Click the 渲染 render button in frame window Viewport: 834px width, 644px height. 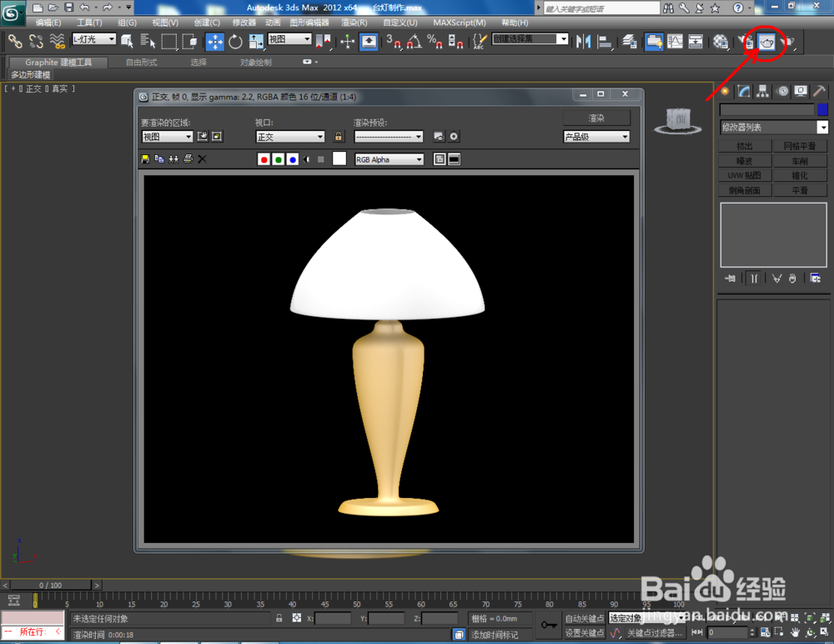pos(596,118)
